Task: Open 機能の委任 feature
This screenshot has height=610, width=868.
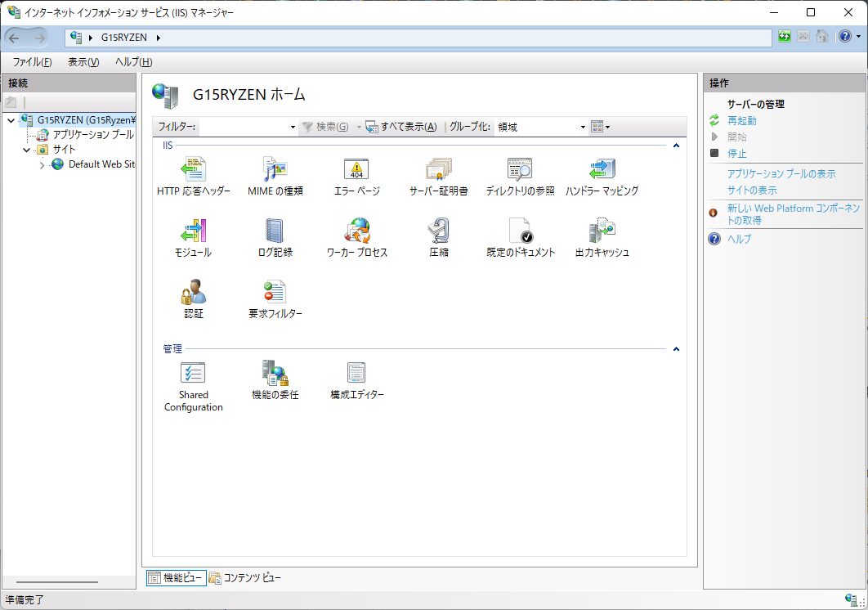Action: tap(275, 380)
